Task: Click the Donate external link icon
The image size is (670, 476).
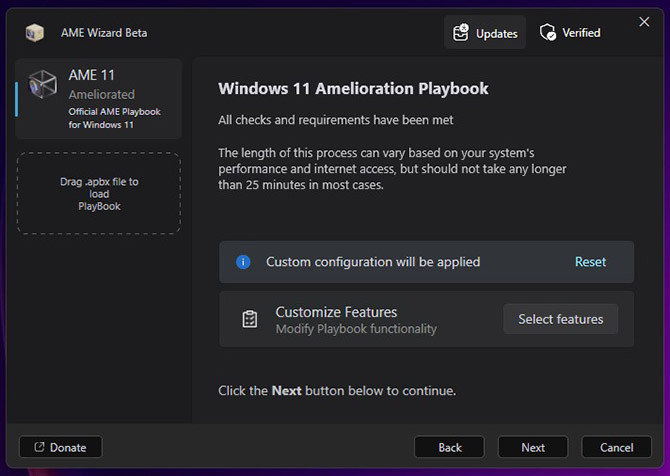Action: pos(39,447)
